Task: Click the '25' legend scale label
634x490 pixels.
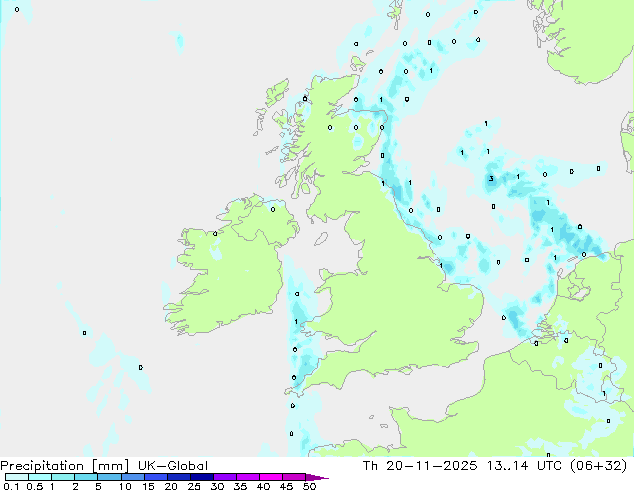Action: 194,486
